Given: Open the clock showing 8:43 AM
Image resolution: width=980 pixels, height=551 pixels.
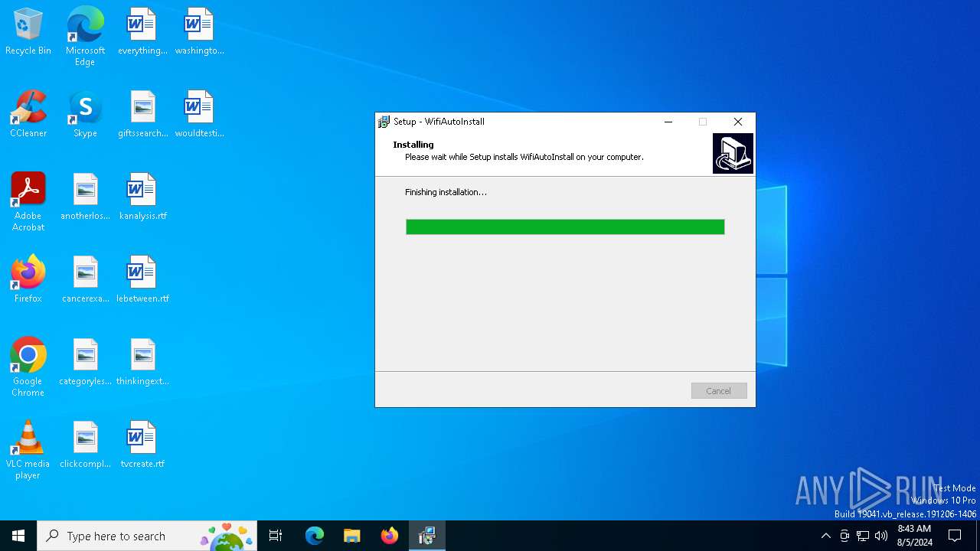Looking at the screenshot, I should point(914,536).
